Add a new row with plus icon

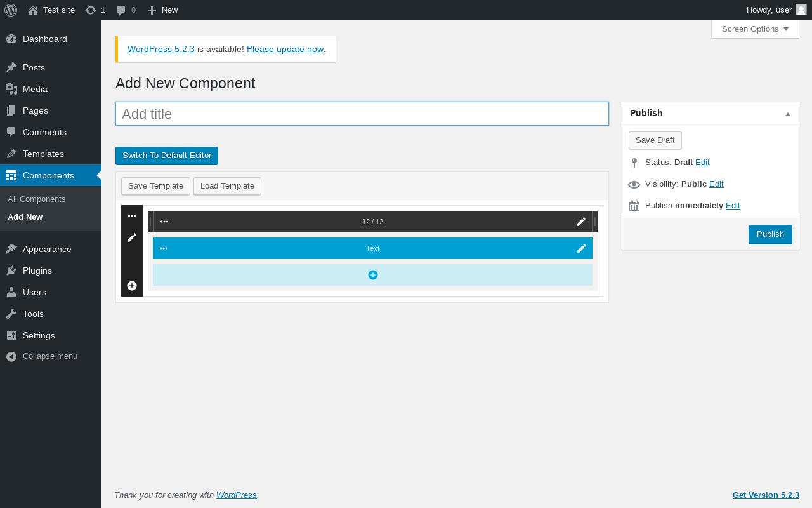tap(132, 286)
